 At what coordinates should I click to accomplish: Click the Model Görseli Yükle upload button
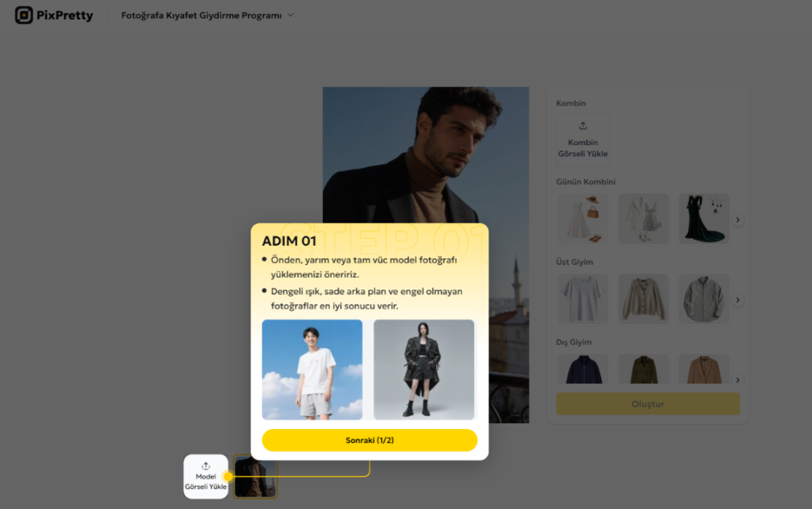(x=206, y=476)
